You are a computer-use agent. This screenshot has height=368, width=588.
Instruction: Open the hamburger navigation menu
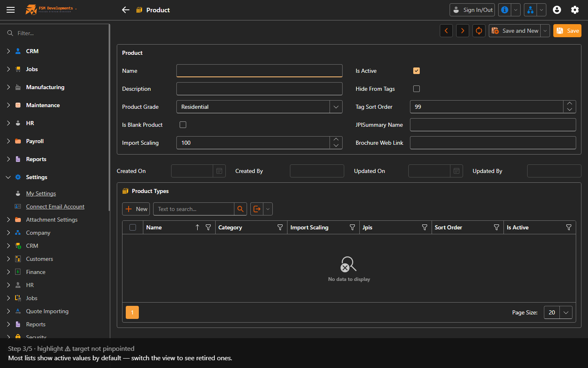click(11, 10)
